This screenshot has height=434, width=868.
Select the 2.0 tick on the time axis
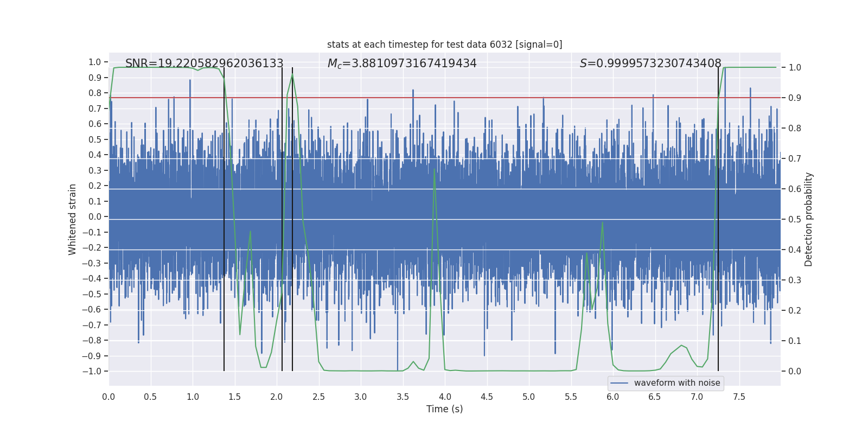(x=277, y=397)
